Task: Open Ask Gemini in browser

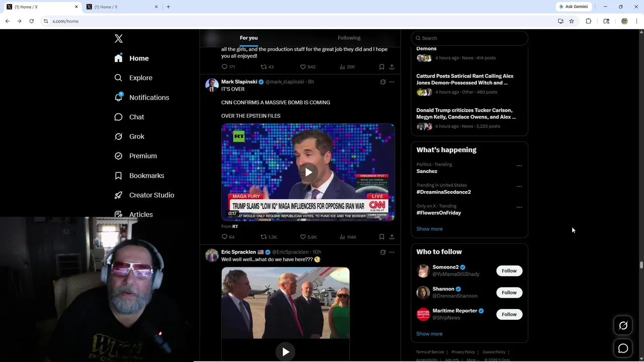Action: click(573, 7)
